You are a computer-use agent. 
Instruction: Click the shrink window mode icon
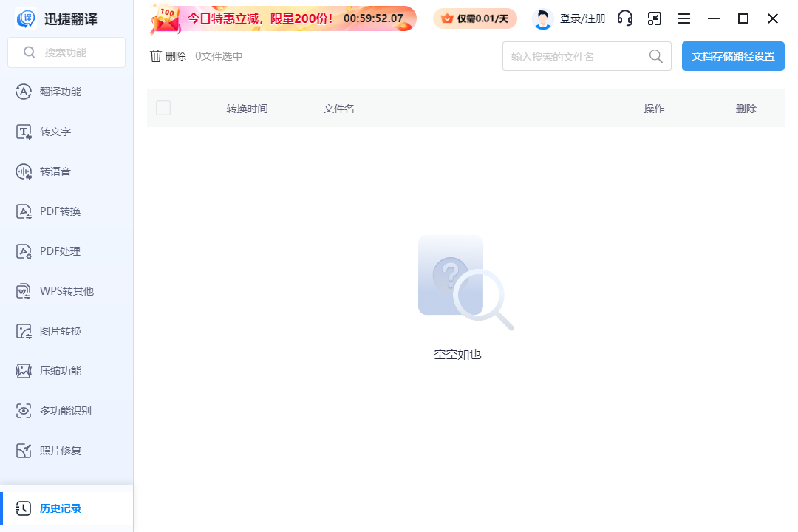[x=655, y=18]
